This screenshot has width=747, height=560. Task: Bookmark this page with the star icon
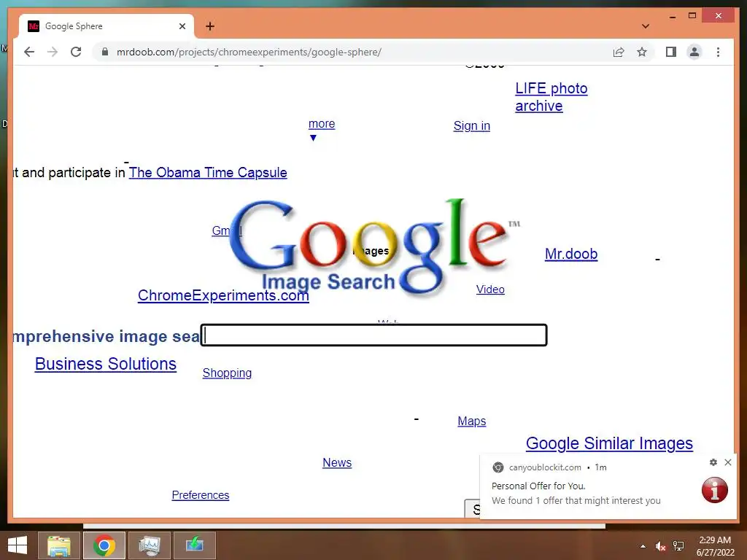(642, 52)
